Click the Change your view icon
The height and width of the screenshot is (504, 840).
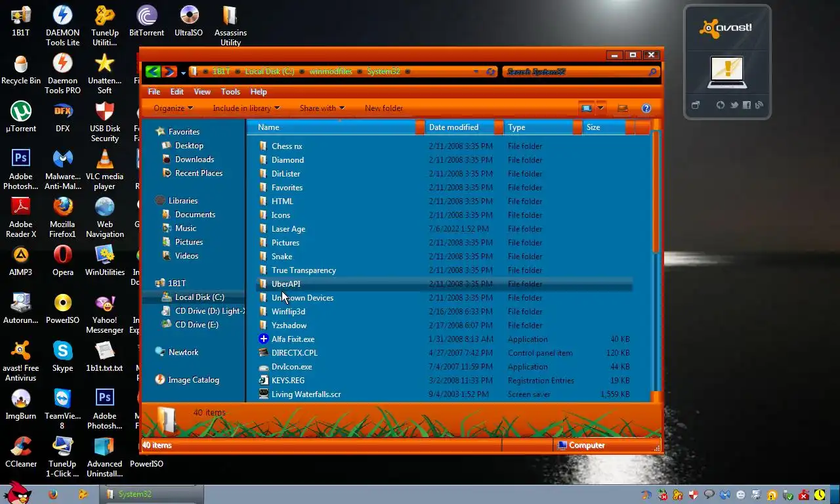click(587, 108)
